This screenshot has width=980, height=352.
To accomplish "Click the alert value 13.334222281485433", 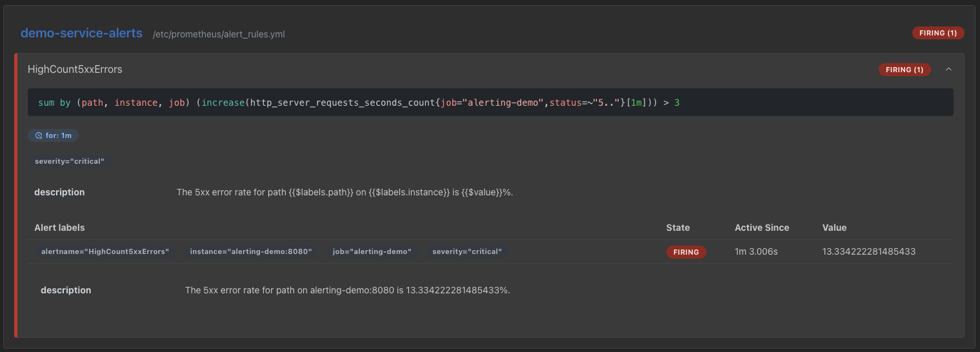I will coord(869,251).
